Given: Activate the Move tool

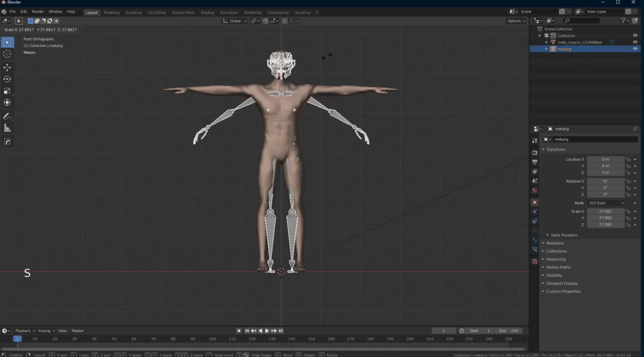Looking at the screenshot, I should (x=8, y=67).
